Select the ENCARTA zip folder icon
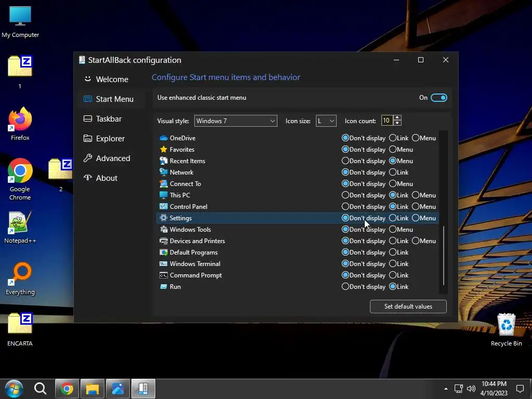The height and width of the screenshot is (399, 532). (x=20, y=329)
